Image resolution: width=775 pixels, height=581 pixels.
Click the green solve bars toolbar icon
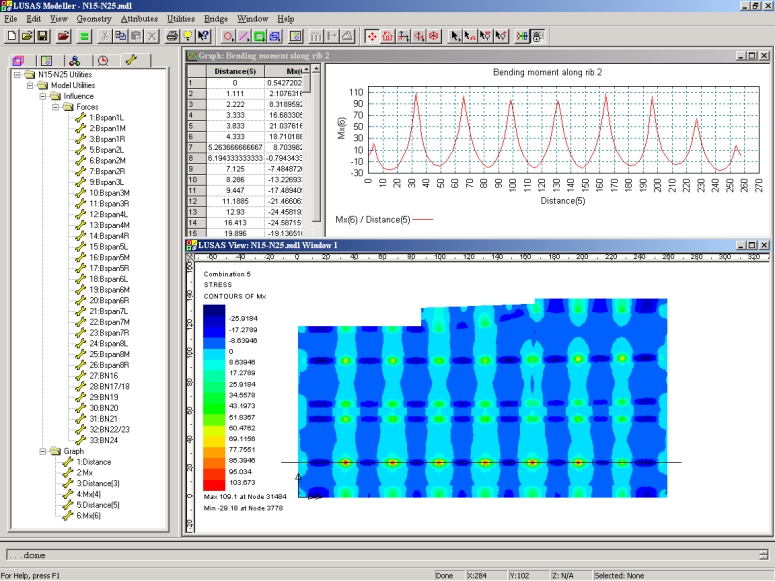85,36
